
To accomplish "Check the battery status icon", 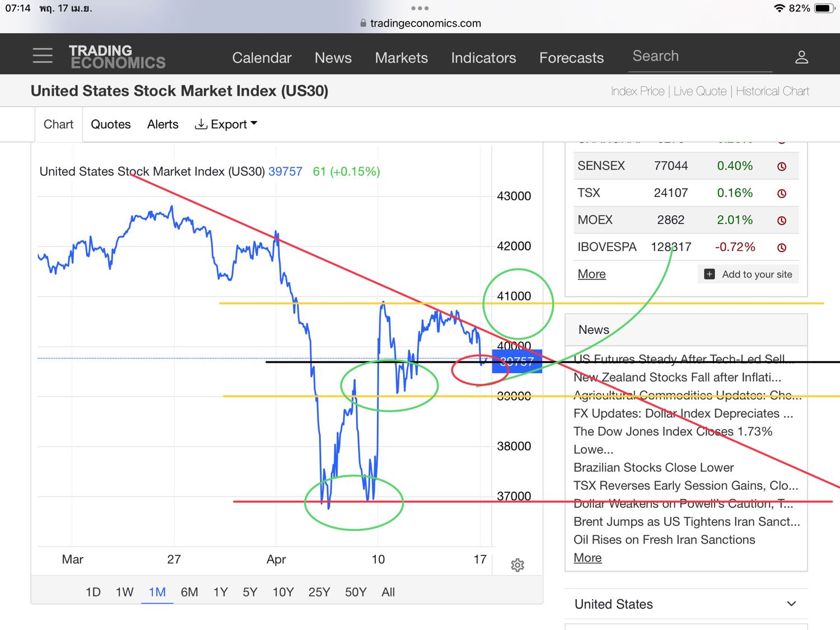I will click(824, 8).
